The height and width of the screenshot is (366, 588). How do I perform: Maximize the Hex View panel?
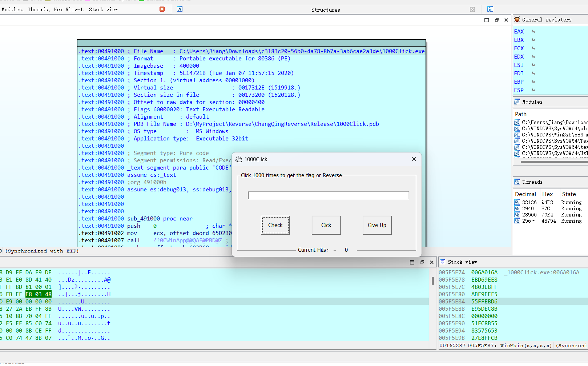[x=412, y=262]
